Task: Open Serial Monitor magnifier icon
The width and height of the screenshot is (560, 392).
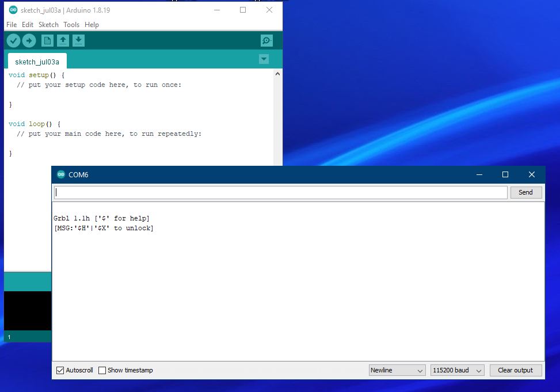Action: coord(266,41)
